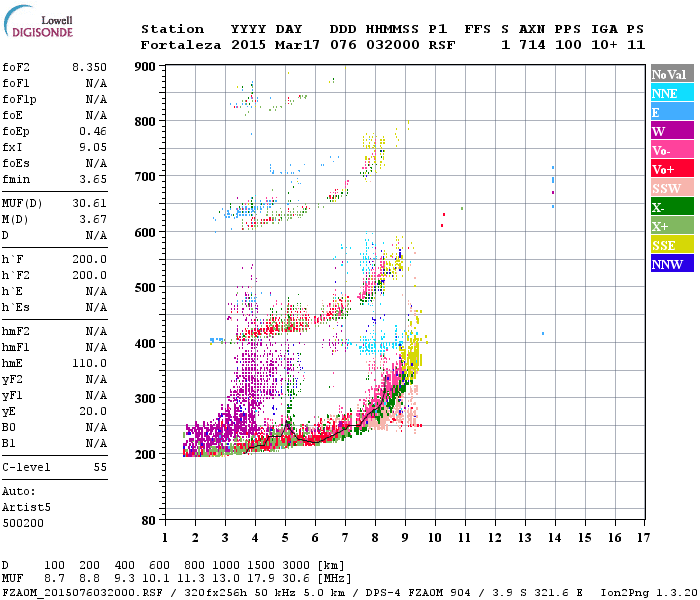Click the MUF(D) value 30.61
Image resolution: width=700 pixels, height=600 pixels.
[89, 204]
